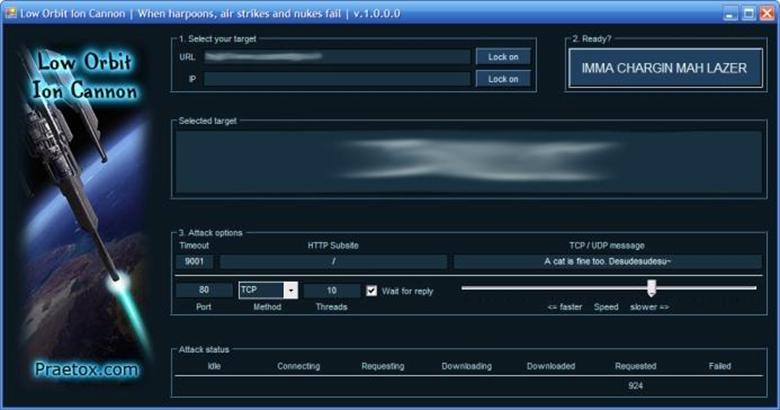The width and height of the screenshot is (780, 410).
Task: Click the TCP / UDP message field
Action: click(607, 262)
